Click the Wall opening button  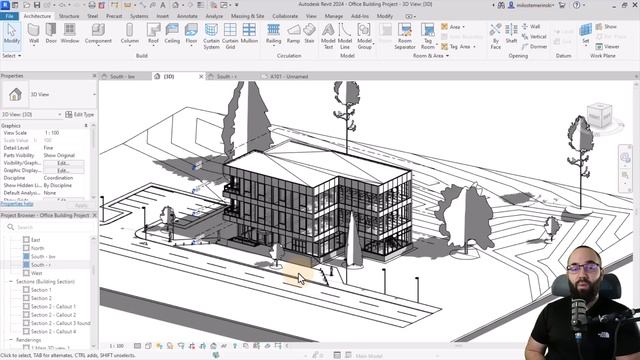click(x=531, y=27)
